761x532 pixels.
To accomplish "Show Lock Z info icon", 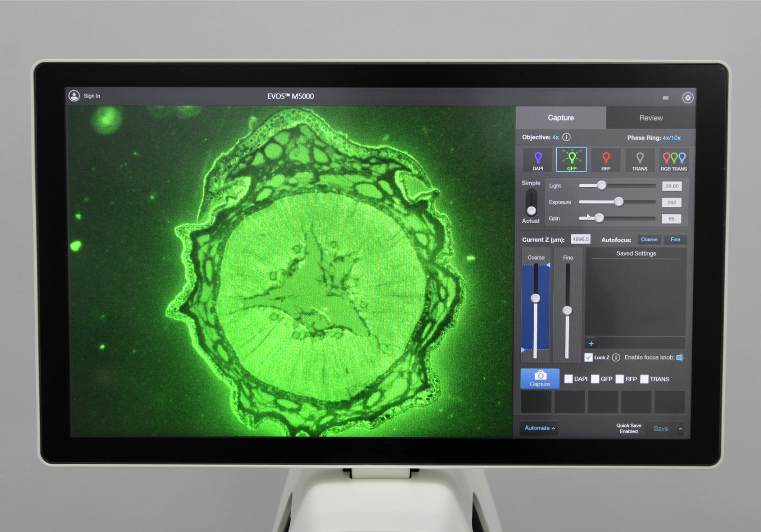I will (616, 357).
